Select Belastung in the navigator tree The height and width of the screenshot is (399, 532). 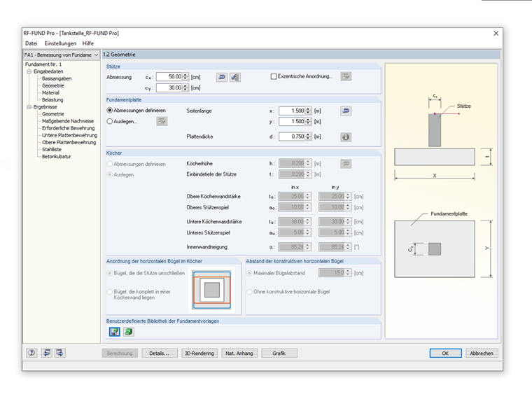click(52, 99)
